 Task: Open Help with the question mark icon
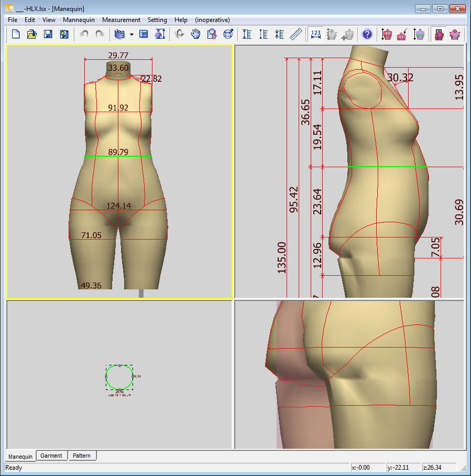coord(367,35)
